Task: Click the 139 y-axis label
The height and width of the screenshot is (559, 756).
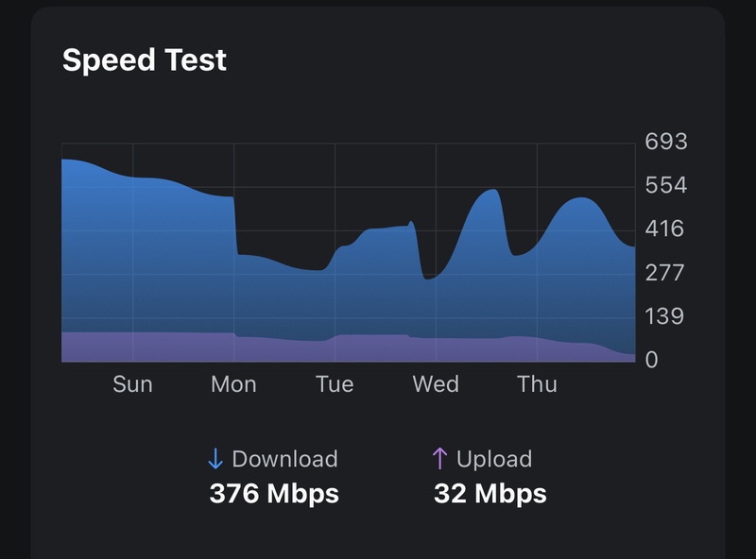Action: pos(664,316)
